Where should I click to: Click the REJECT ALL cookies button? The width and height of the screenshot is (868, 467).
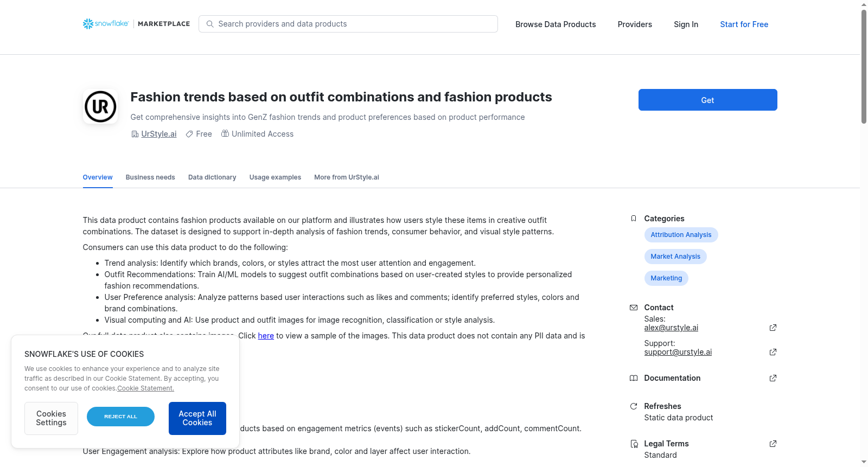(x=120, y=417)
